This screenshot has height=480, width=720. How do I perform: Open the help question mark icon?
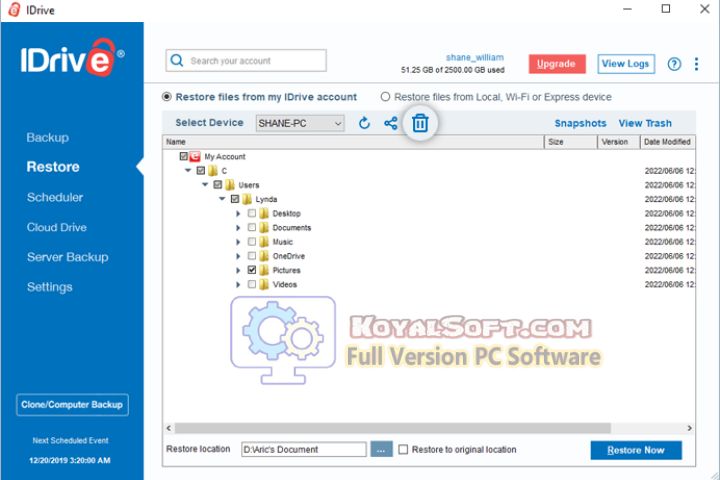click(x=674, y=64)
